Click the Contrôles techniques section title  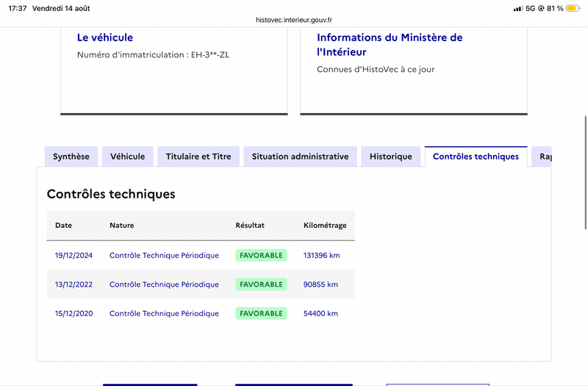coord(111,194)
